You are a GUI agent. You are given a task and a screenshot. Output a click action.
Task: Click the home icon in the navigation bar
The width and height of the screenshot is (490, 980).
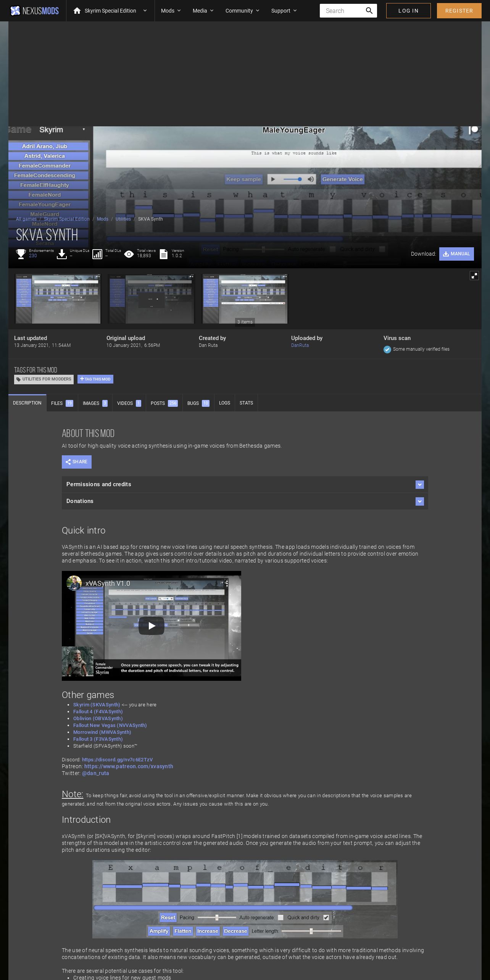[77, 11]
